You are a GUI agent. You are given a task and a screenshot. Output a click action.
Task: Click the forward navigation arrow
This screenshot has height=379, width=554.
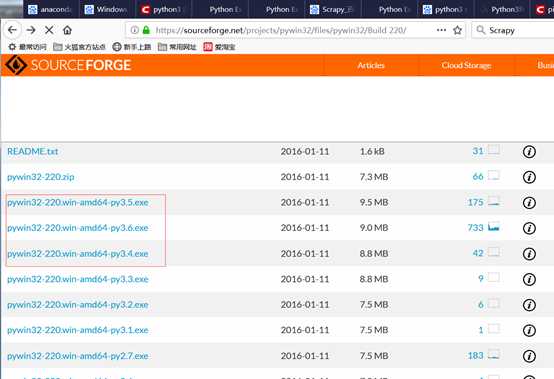click(x=31, y=30)
